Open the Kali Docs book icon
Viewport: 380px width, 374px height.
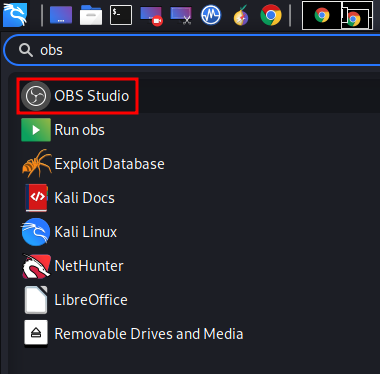[36, 198]
